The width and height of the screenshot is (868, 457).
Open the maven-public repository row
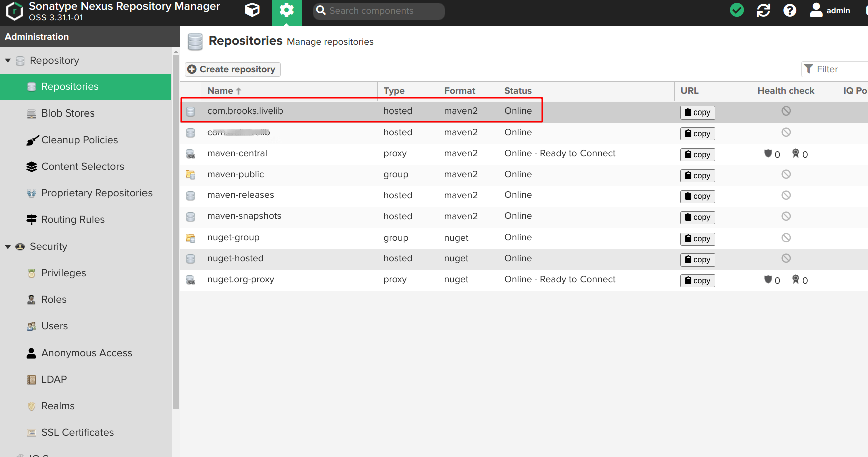[x=524, y=175]
